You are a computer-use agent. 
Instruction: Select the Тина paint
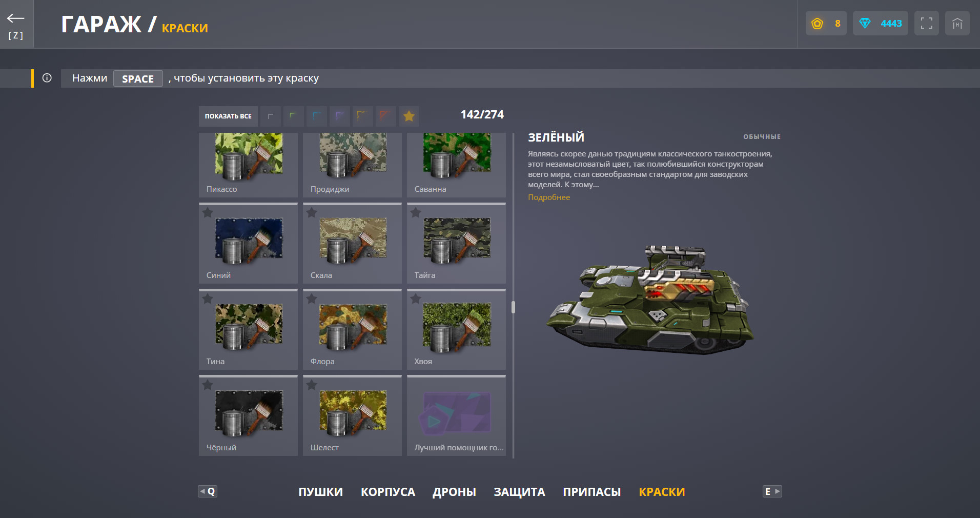[x=248, y=329]
